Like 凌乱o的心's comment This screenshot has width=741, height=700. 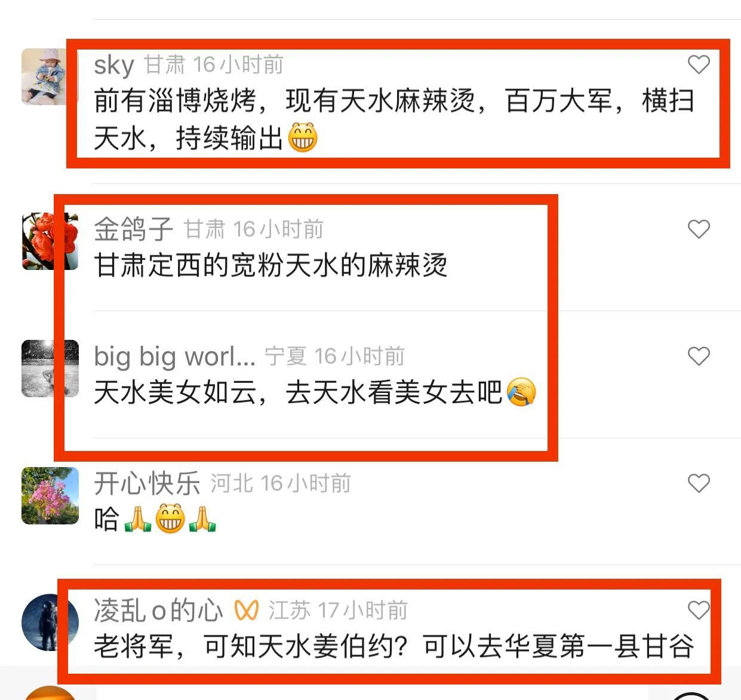699,610
